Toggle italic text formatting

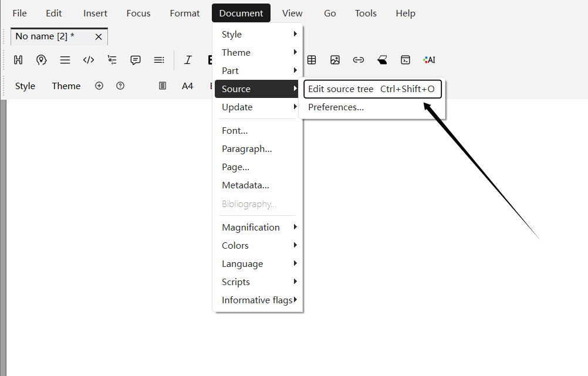coord(188,60)
